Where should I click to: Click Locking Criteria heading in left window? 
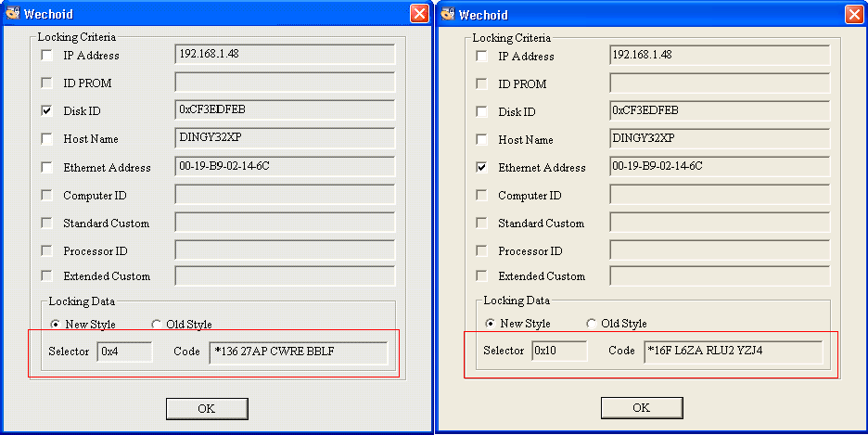point(77,37)
